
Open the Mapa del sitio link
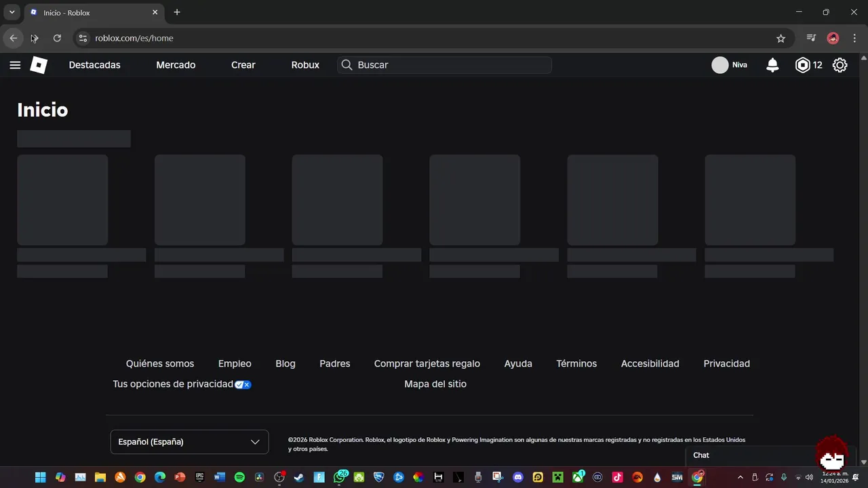pos(435,384)
